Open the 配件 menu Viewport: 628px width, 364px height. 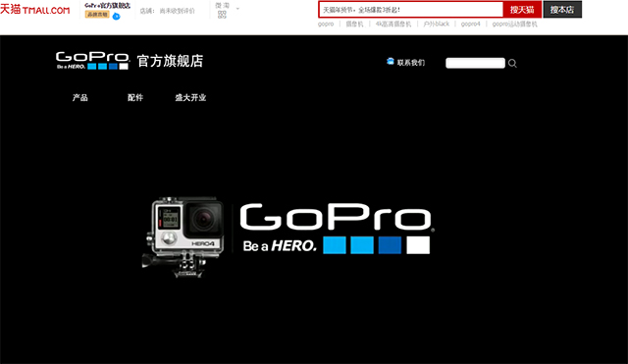135,97
